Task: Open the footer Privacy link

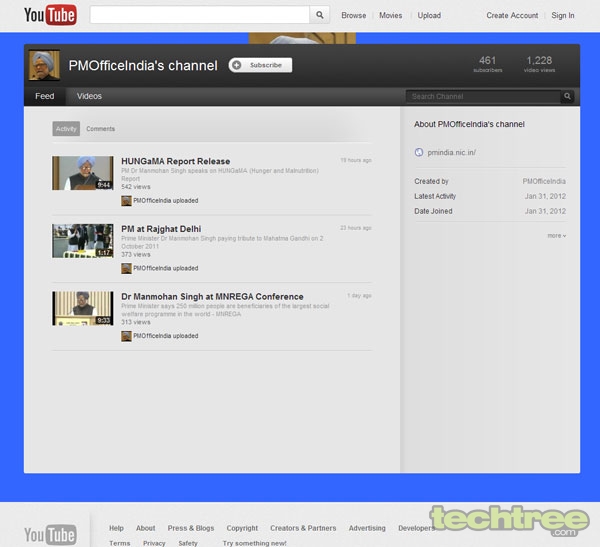Action: click(154, 543)
